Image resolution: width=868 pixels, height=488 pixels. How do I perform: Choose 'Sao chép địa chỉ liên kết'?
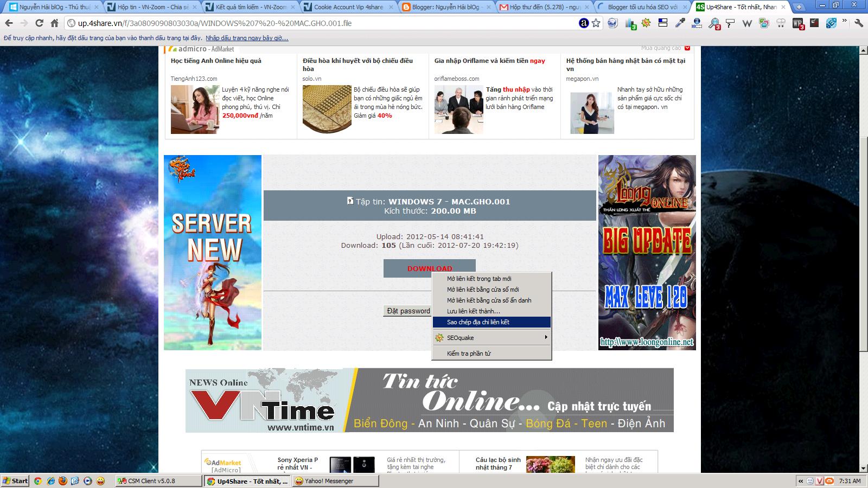pos(492,322)
